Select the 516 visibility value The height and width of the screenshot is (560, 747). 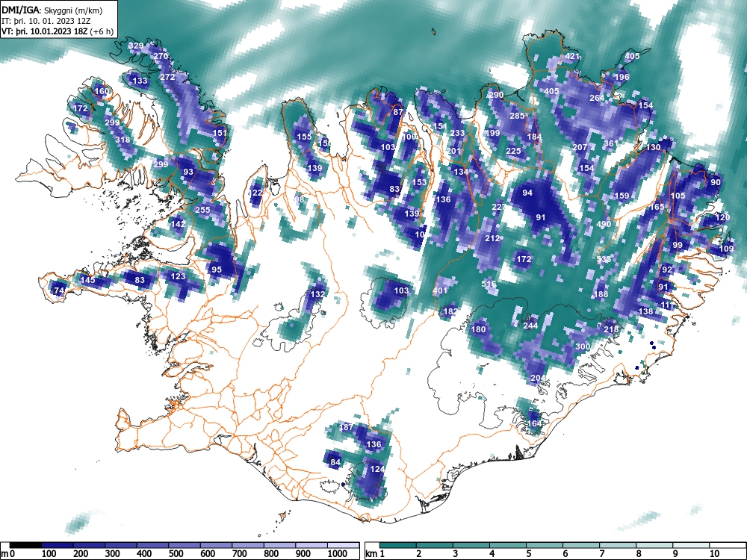(489, 283)
